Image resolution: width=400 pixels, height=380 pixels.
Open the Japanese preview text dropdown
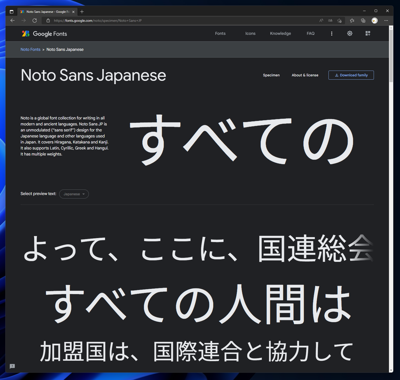tap(74, 194)
